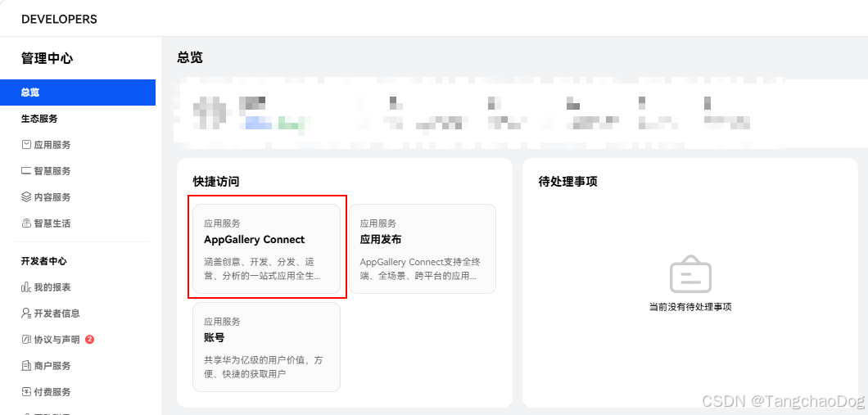Viewport: 868px width, 415px height.
Task: Click the 生态服务 section label
Action: [39, 119]
